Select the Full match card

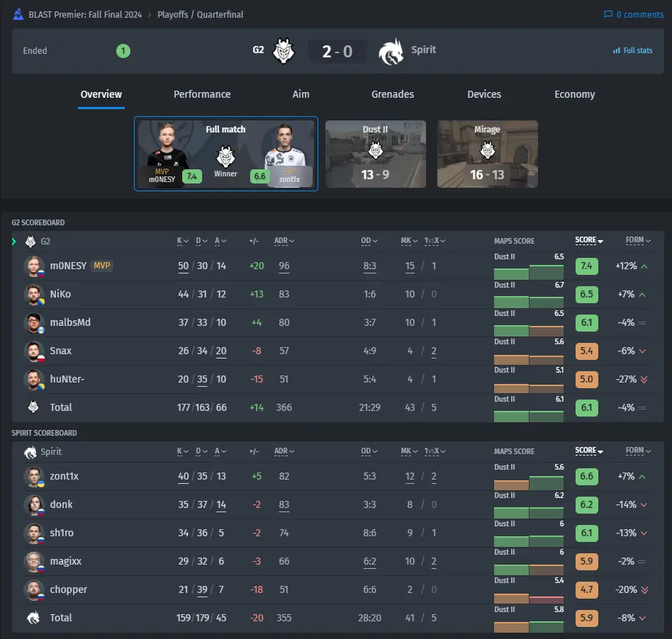[x=226, y=154]
